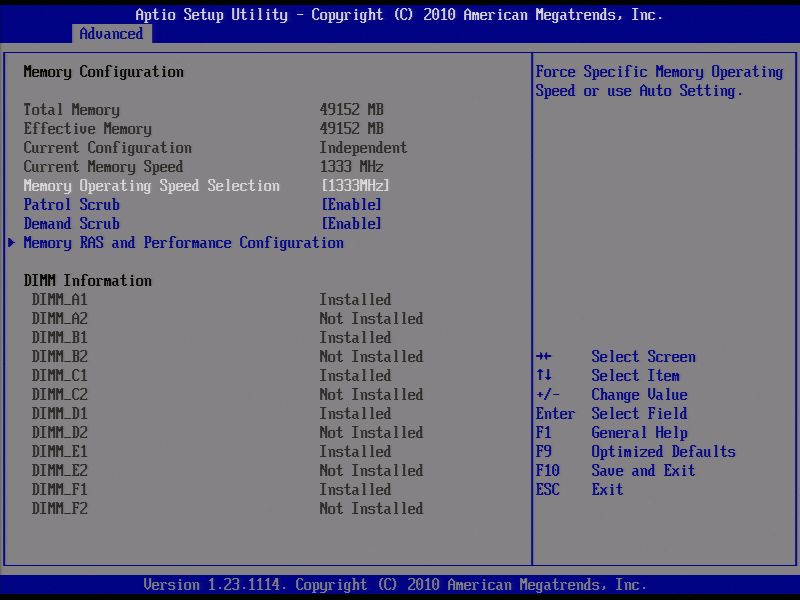
Task: Select the Memory Configuration heading
Action: tap(107, 71)
